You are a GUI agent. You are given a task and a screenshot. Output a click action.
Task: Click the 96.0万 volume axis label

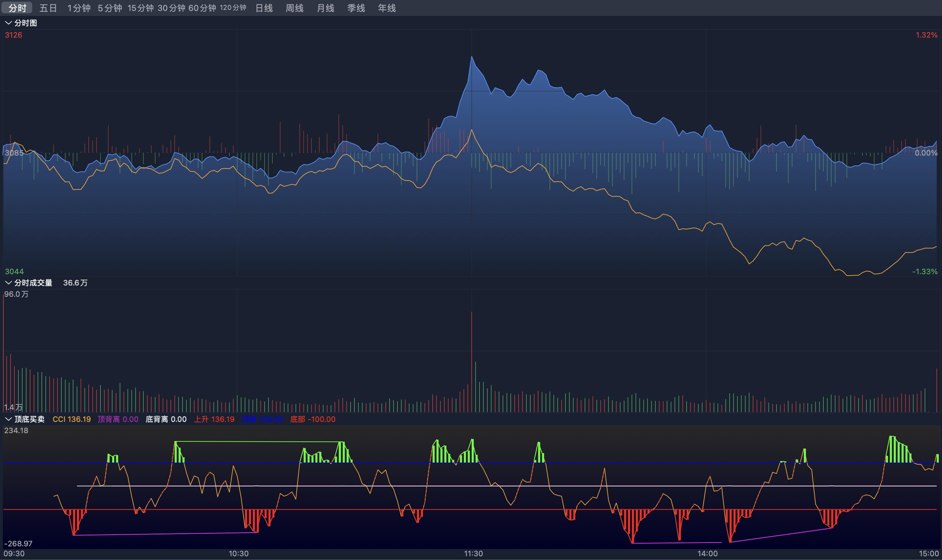click(16, 294)
